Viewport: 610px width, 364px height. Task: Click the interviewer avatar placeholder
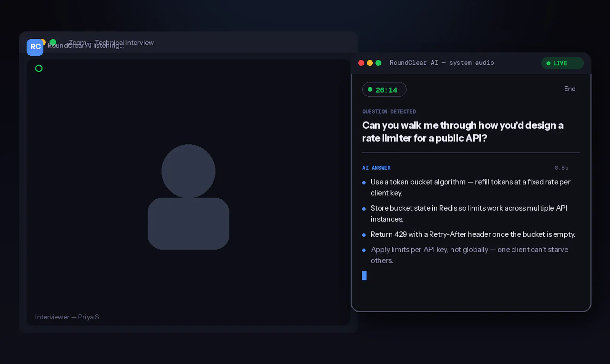[x=188, y=197]
